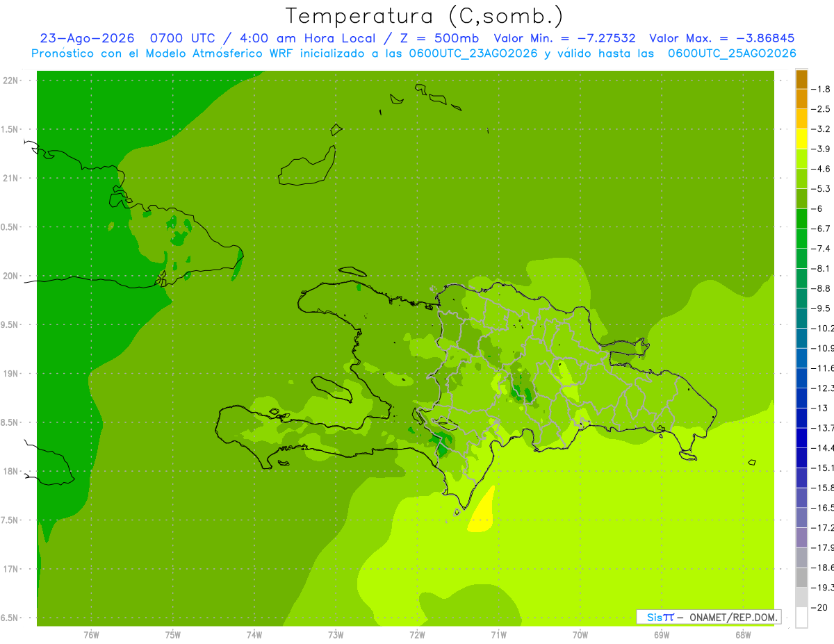Click the '71W' longitude label
834x644 pixels.
[498, 634]
